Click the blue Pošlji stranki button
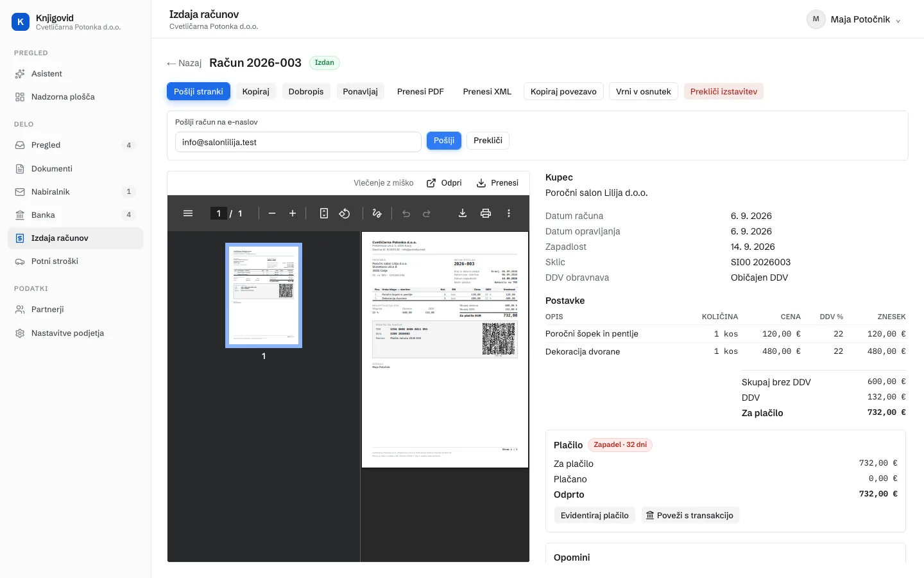 coord(198,92)
